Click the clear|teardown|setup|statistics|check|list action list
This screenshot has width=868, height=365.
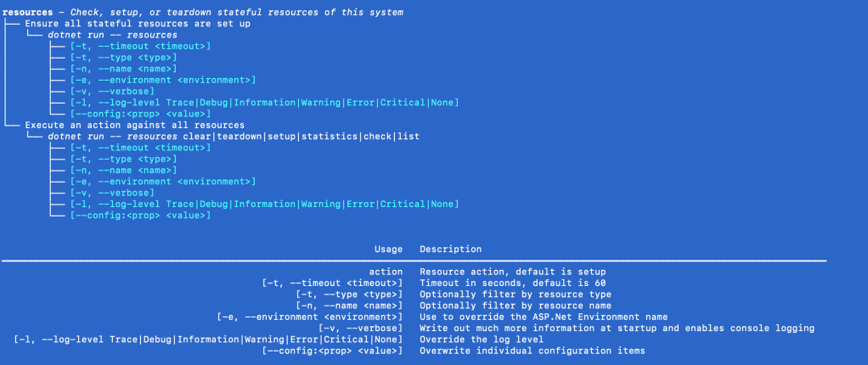(302, 136)
